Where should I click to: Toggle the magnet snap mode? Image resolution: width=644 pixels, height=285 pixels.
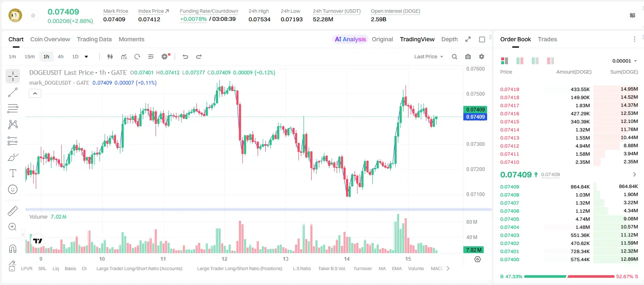(13, 249)
